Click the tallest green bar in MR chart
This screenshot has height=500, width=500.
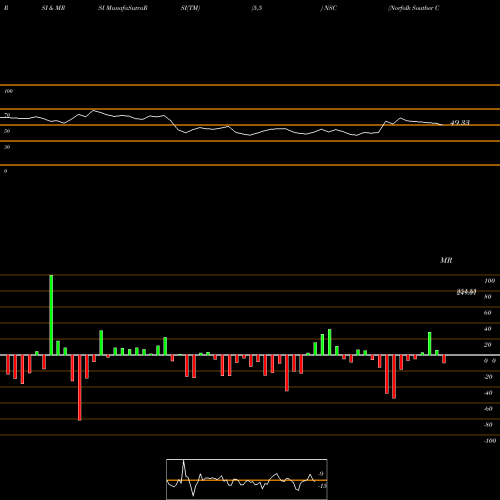(51, 315)
